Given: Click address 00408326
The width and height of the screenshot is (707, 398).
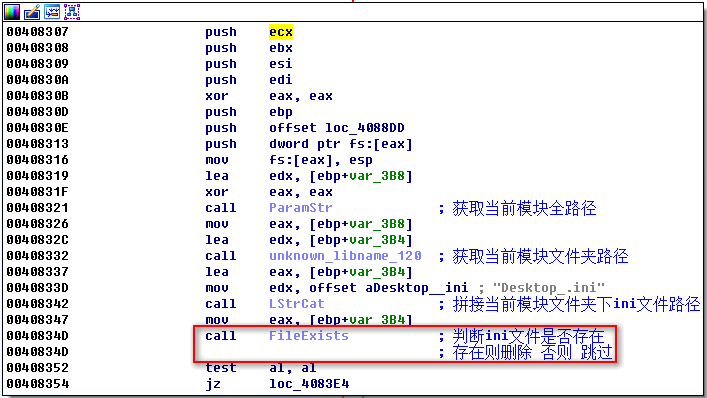Looking at the screenshot, I should (x=37, y=224).
